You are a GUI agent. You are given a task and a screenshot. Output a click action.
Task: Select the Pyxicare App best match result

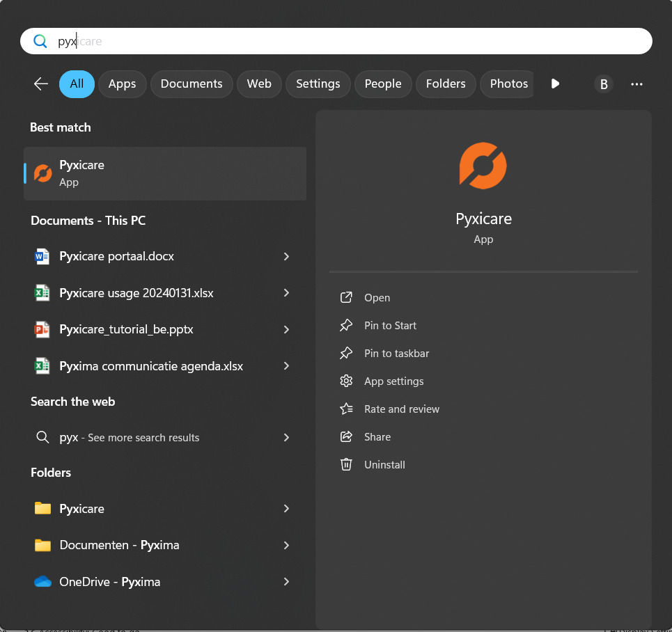(x=165, y=173)
